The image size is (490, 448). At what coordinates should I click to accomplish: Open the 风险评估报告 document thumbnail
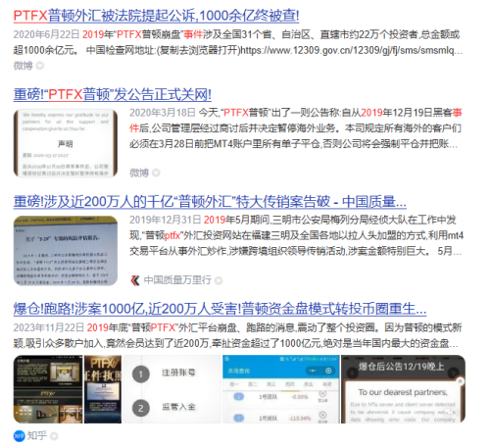click(66, 251)
